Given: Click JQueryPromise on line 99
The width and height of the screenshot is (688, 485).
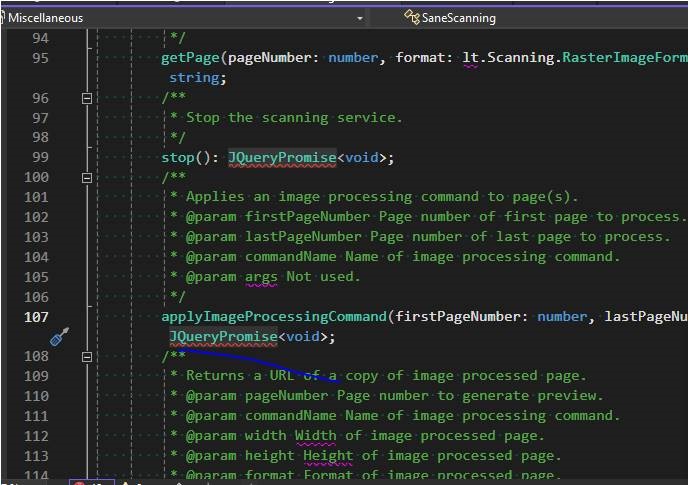Looking at the screenshot, I should tap(282, 158).
